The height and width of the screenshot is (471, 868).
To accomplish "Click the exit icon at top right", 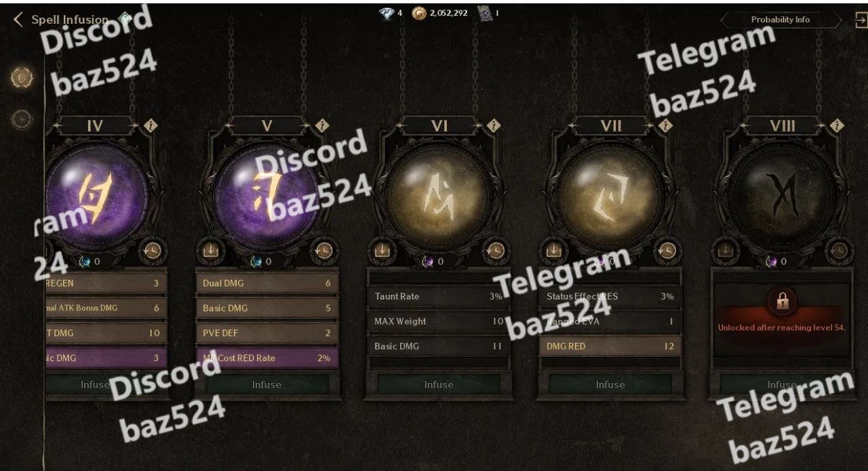I will [x=861, y=20].
